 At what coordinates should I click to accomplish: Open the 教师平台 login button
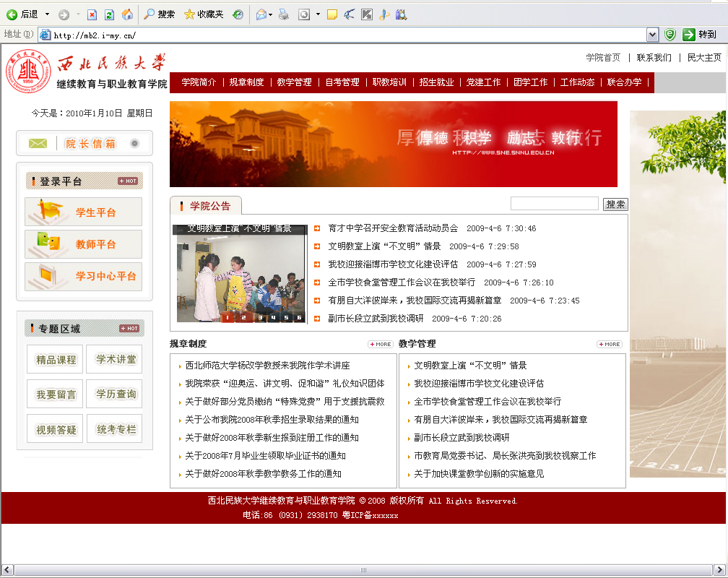pyautogui.click(x=84, y=244)
